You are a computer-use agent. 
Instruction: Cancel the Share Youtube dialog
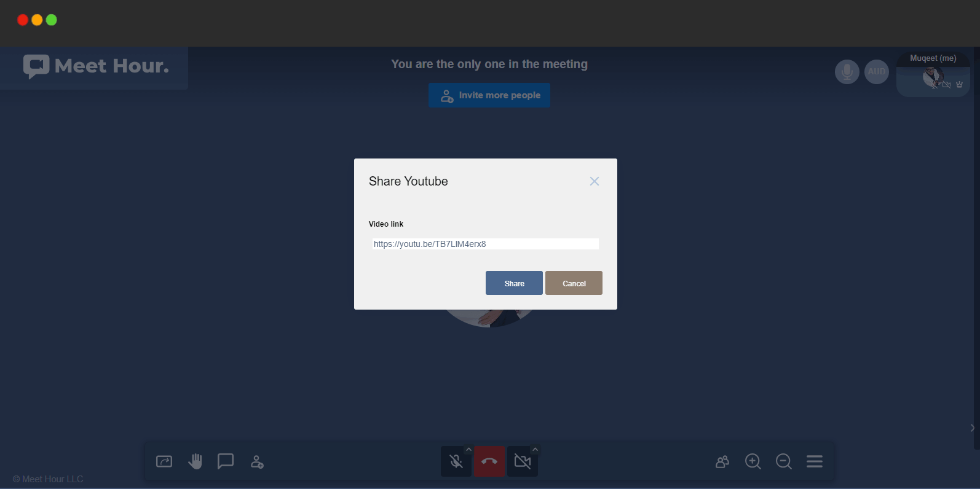point(574,283)
